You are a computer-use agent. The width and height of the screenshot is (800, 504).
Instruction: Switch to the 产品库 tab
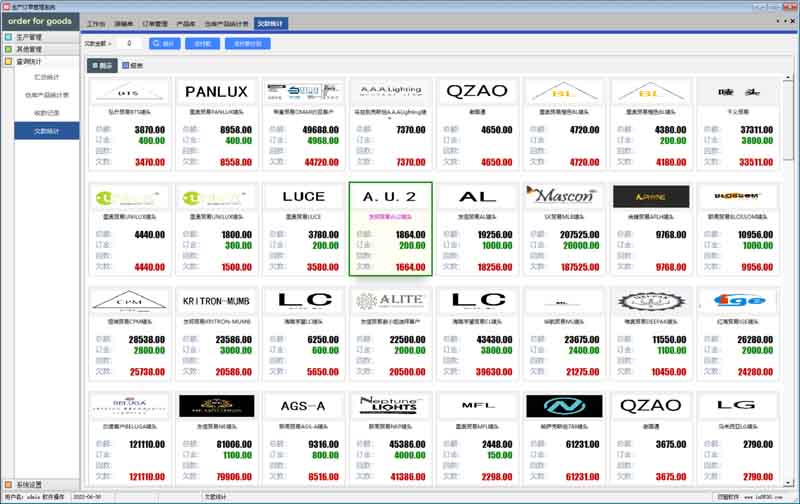(x=186, y=24)
